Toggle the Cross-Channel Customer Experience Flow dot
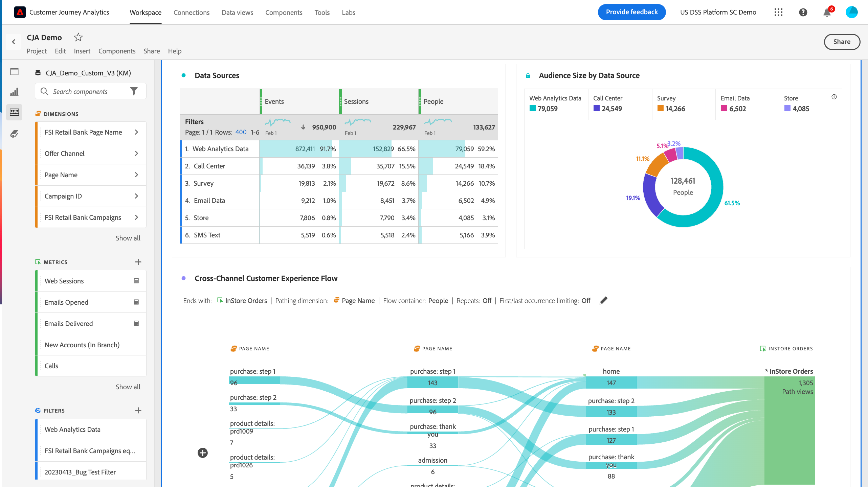868x487 pixels. 183,278
